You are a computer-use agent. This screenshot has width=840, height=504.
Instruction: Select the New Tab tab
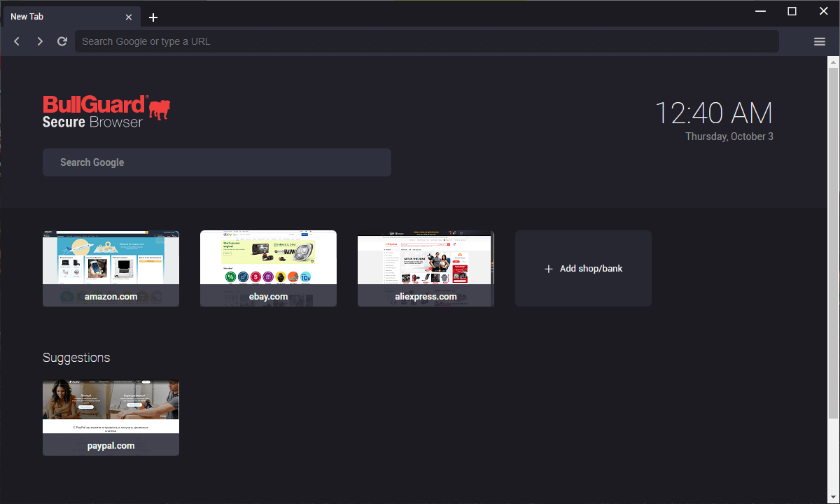(x=70, y=17)
